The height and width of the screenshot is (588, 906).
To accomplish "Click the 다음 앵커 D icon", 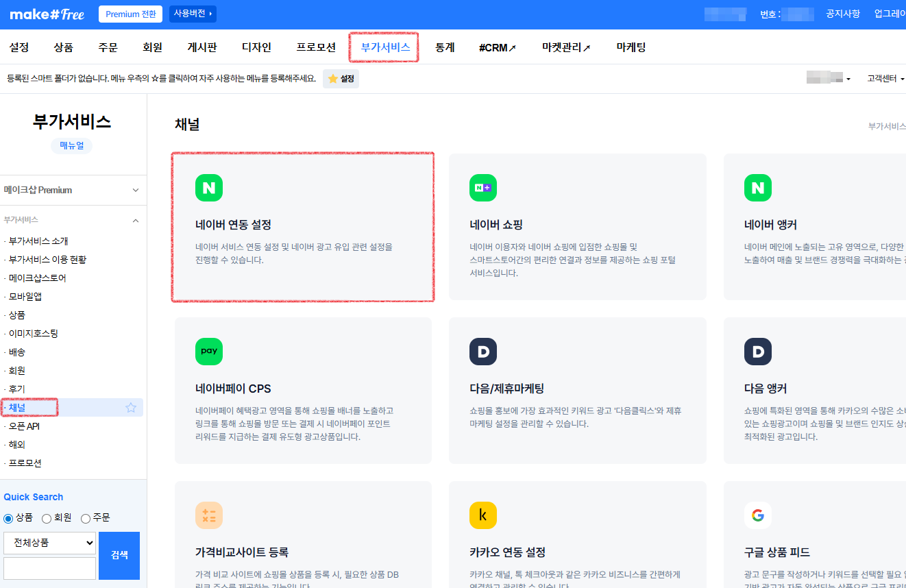I will [758, 351].
